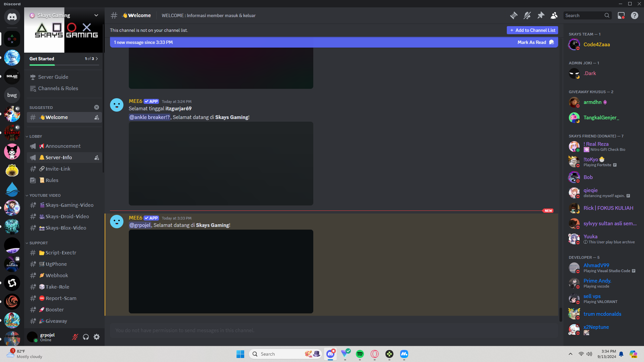This screenshot has height=362, width=644.
Task: Click the message area scrollbar
Action: tap(560, 314)
